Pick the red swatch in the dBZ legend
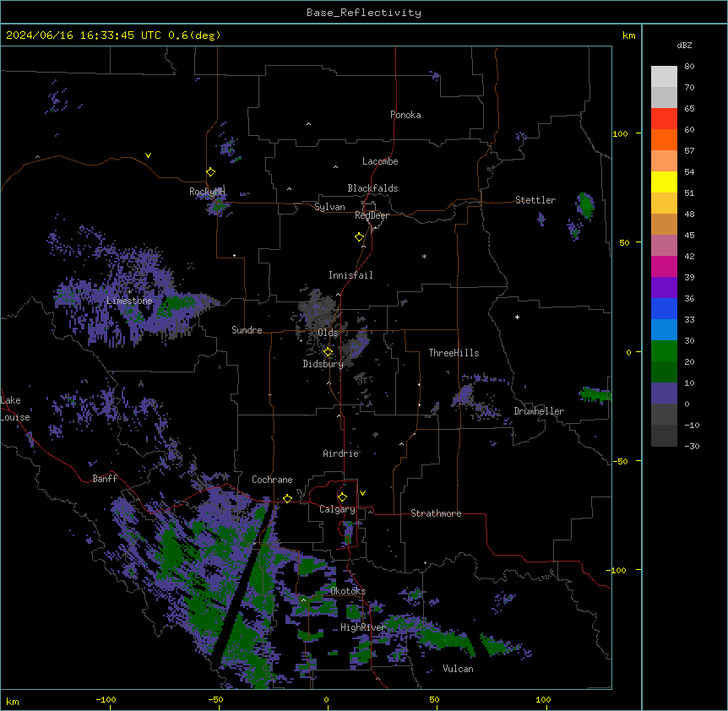 664,119
